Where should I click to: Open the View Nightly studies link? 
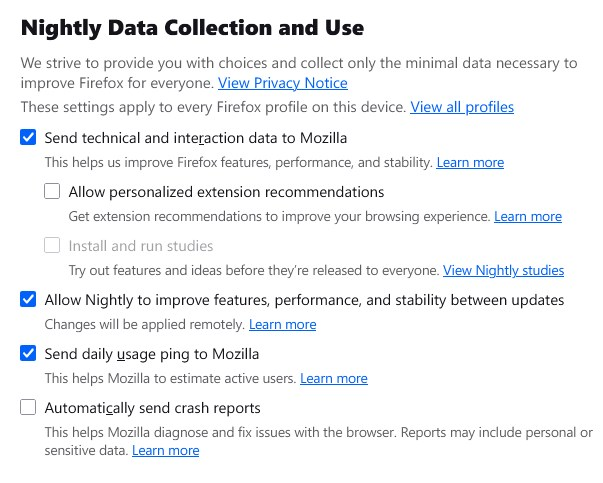[x=503, y=270]
